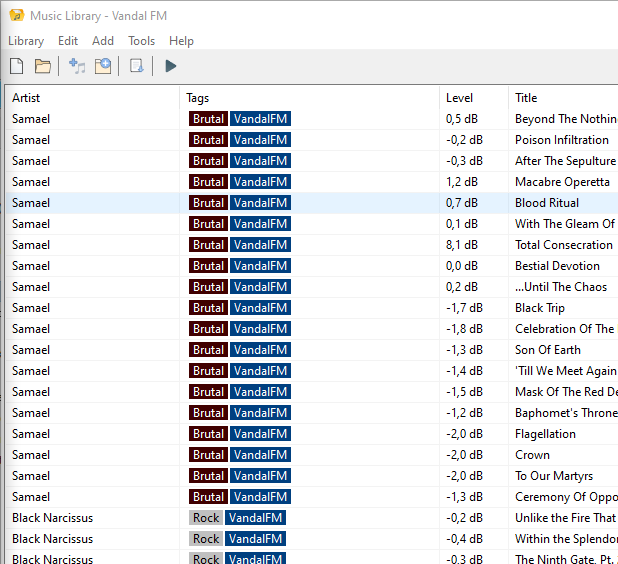Viewport: 618px width, 564px height.
Task: Click Samael artist in the Macabre Operetta row
Action: point(31,182)
